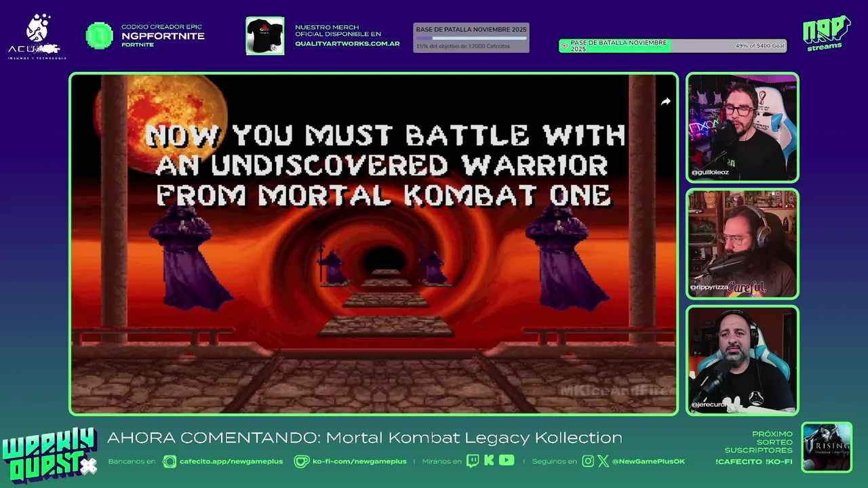Click the 12000 Cafecitos goal progress bar

471,38
